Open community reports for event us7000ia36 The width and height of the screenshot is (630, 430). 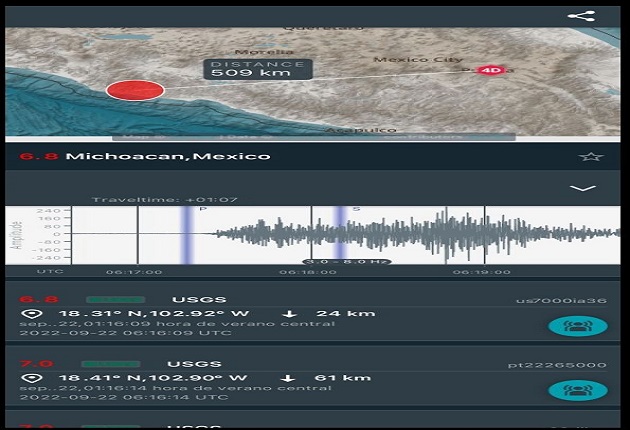[x=578, y=326]
